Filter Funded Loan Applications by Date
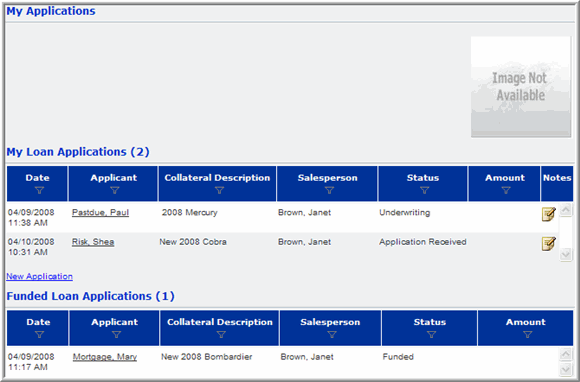 pyautogui.click(x=39, y=334)
